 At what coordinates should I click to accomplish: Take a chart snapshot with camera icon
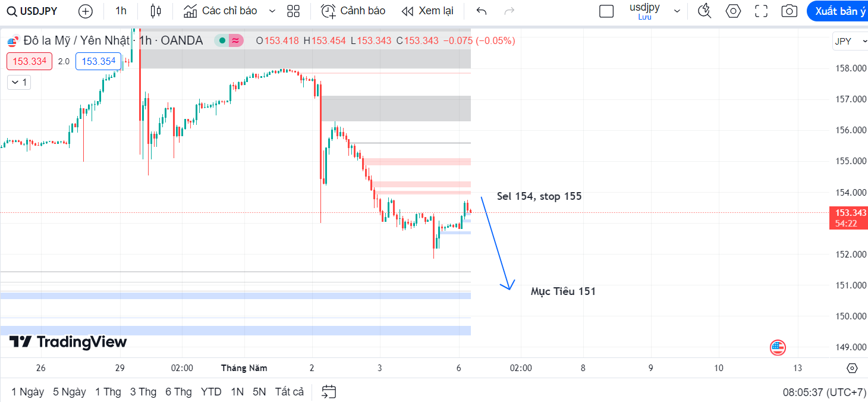coord(790,11)
